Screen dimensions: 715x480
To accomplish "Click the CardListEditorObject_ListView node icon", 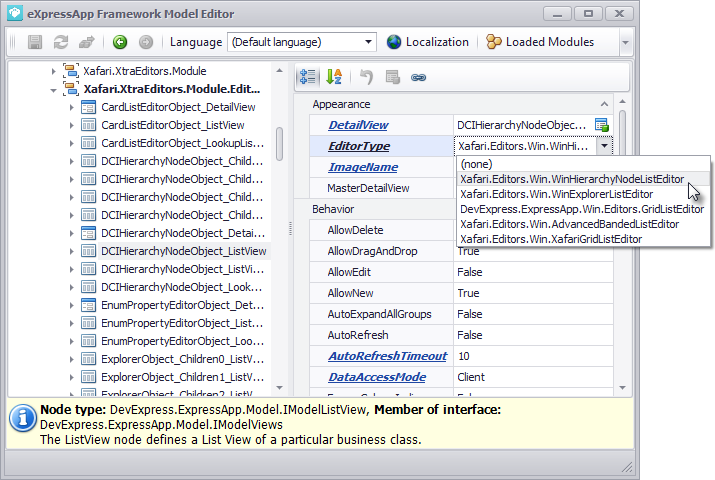I will [88, 125].
